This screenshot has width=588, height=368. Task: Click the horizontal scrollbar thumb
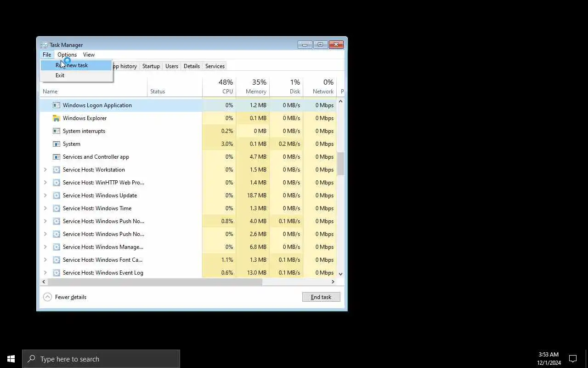tap(155, 282)
